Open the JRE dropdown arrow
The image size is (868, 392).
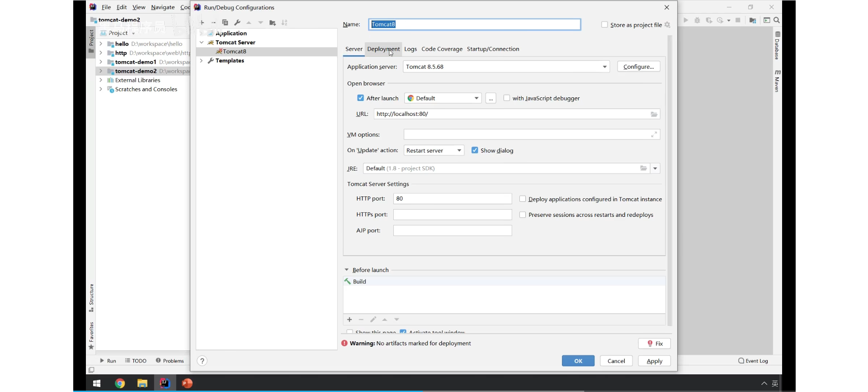tap(655, 168)
